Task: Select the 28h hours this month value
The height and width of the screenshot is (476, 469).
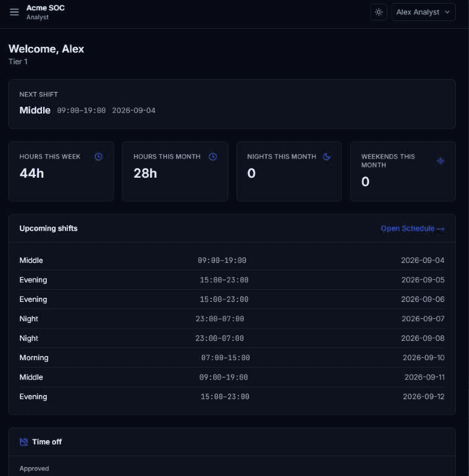Action: (145, 173)
